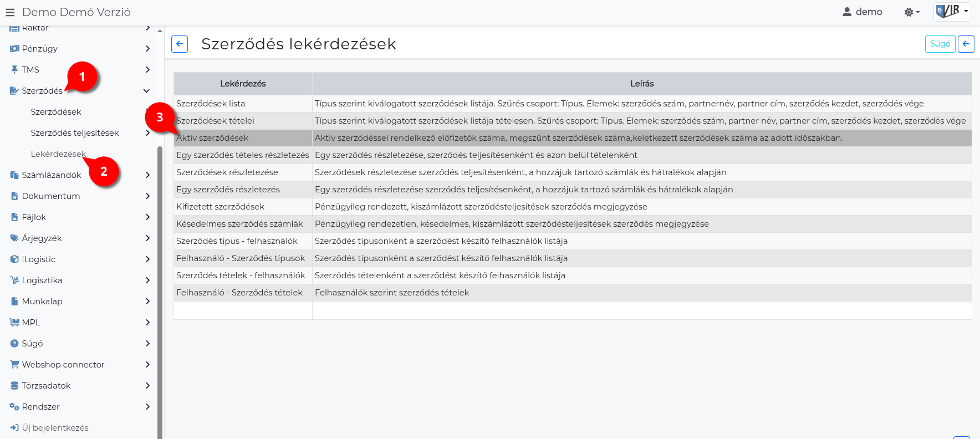
Task: Collapse the Szerződés menu section
Action: (146, 91)
